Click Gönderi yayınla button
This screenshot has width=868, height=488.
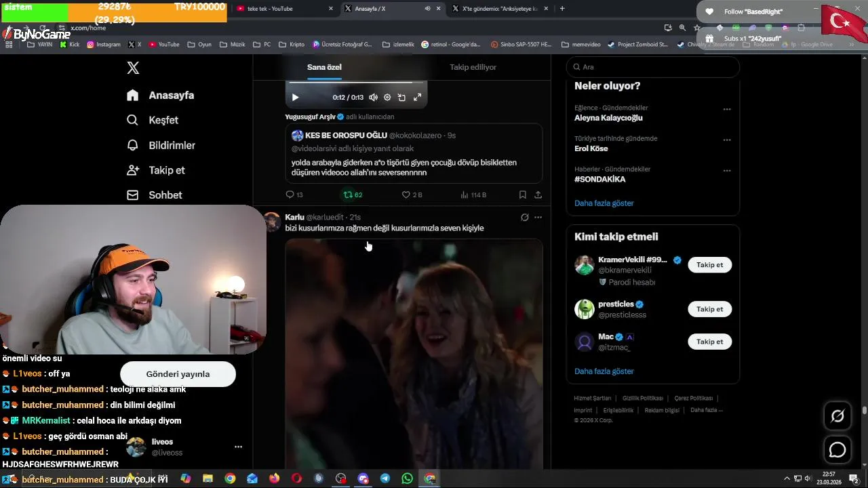[x=178, y=374]
